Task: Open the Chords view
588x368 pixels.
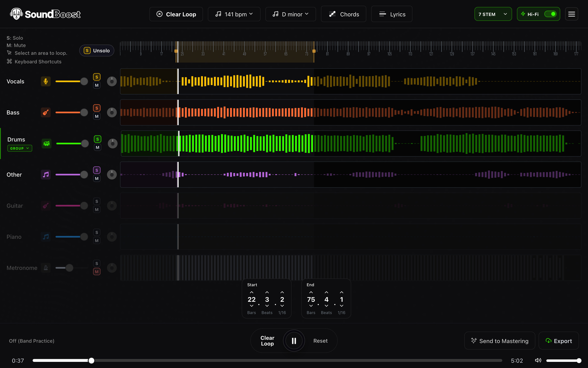Action: coord(344,14)
